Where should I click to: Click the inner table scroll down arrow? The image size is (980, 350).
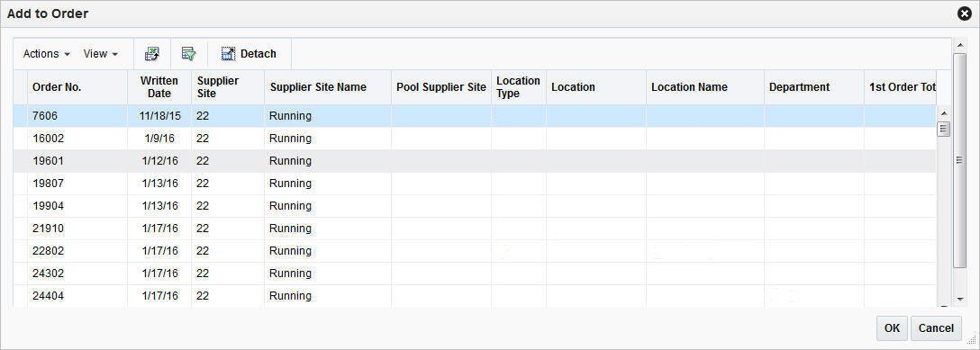pyautogui.click(x=944, y=300)
